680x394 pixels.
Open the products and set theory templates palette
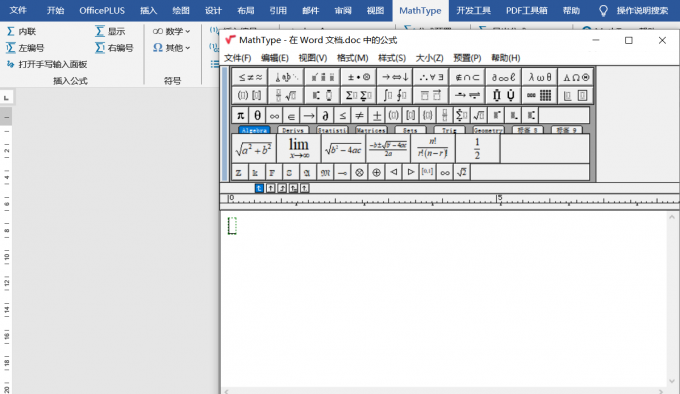[503, 95]
